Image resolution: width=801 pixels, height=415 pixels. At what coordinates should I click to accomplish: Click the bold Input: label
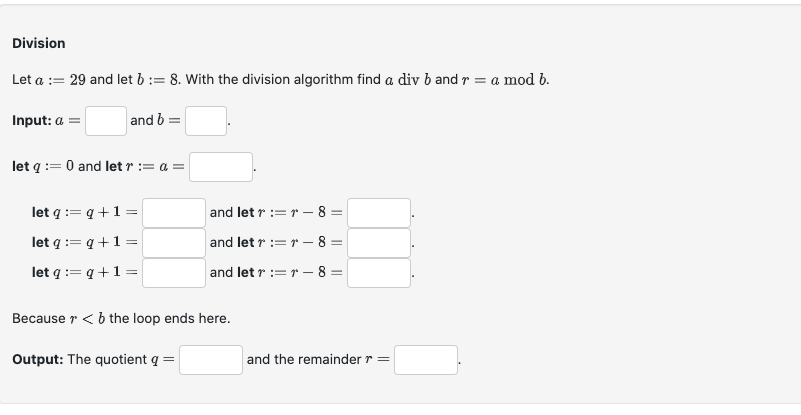coord(33,121)
